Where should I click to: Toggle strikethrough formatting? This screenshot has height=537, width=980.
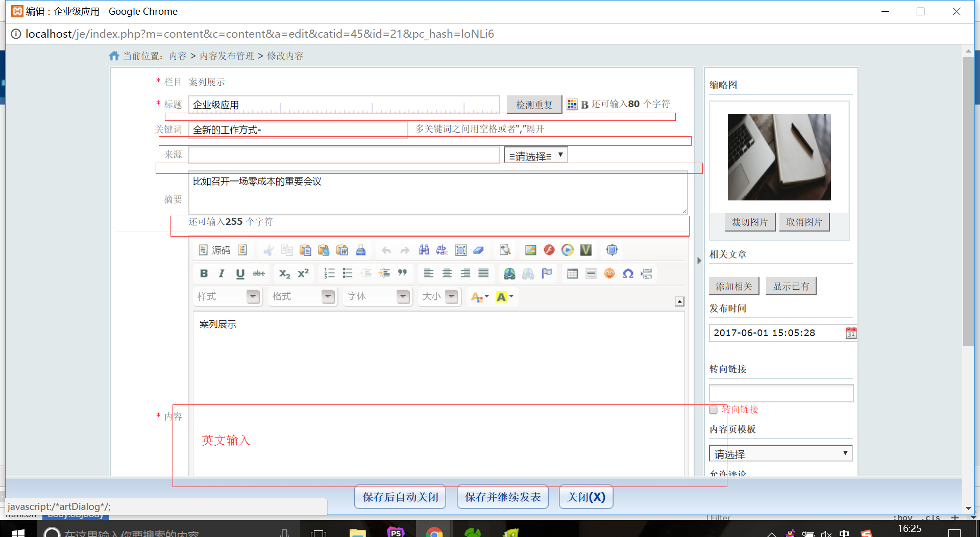tap(259, 273)
